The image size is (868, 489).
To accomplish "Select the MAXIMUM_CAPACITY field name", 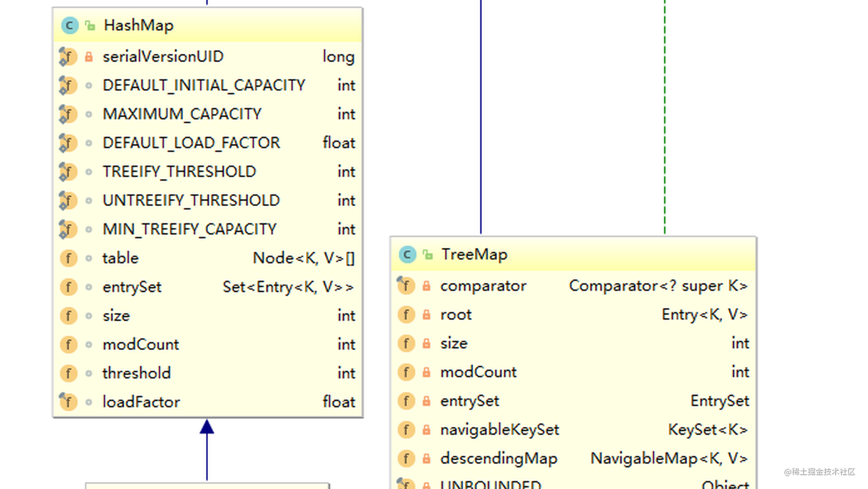I will coord(182,114).
